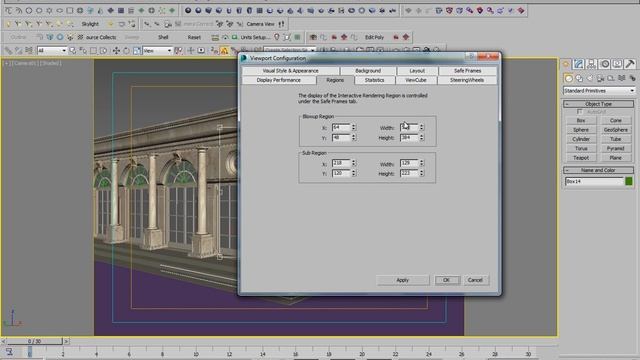The width and height of the screenshot is (640, 360).
Task: Choose the Rectangular Selection Region icon
Action: click(93, 51)
